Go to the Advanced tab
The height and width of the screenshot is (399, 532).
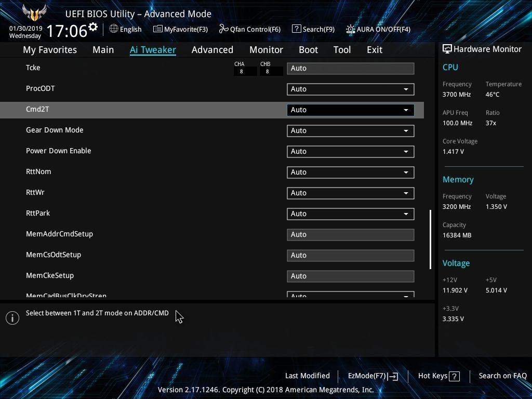click(212, 50)
